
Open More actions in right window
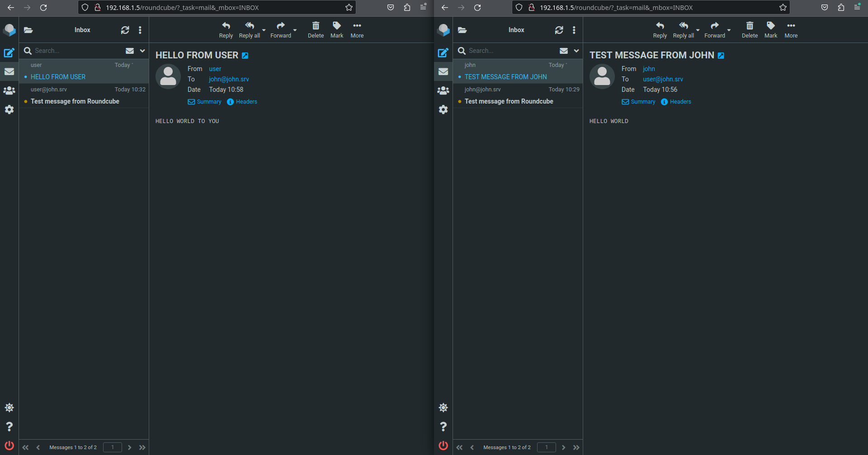tap(791, 30)
